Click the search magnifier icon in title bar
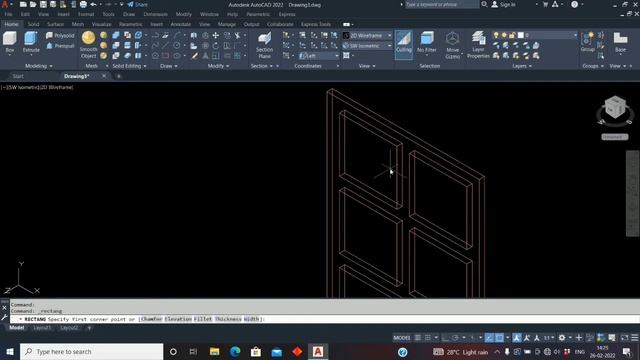 (x=484, y=4)
